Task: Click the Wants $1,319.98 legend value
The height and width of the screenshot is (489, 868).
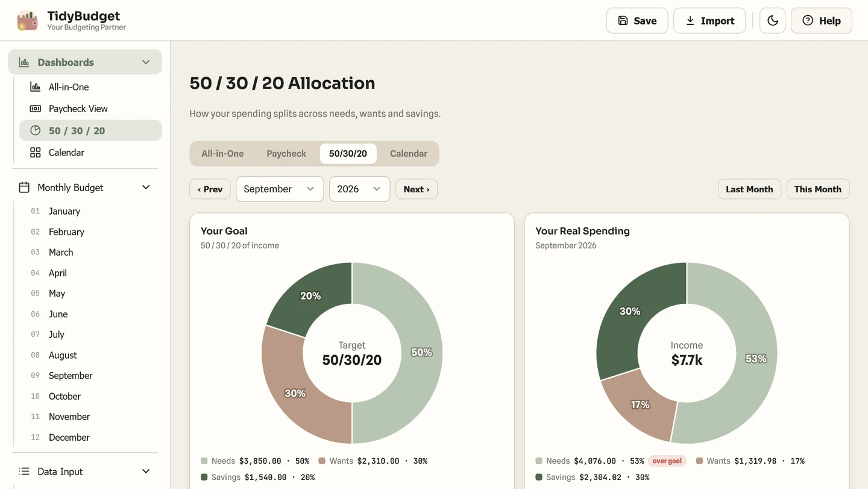Action: coord(756,461)
